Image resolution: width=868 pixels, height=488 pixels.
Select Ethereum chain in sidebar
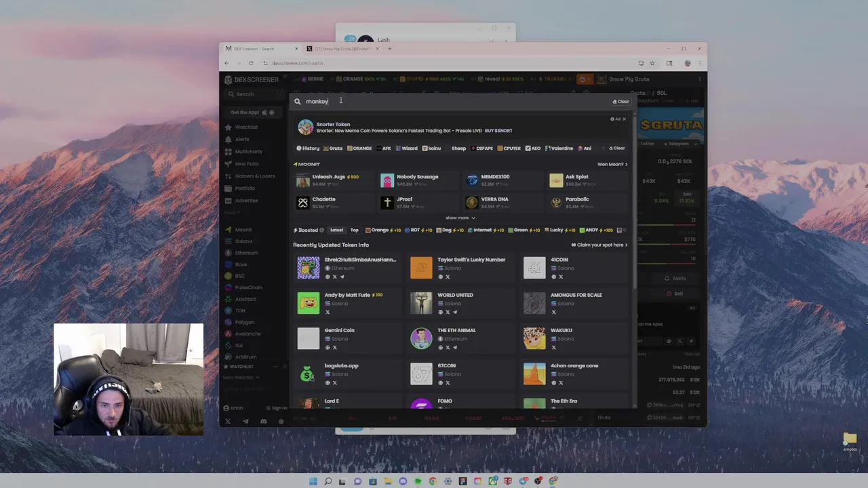(246, 253)
